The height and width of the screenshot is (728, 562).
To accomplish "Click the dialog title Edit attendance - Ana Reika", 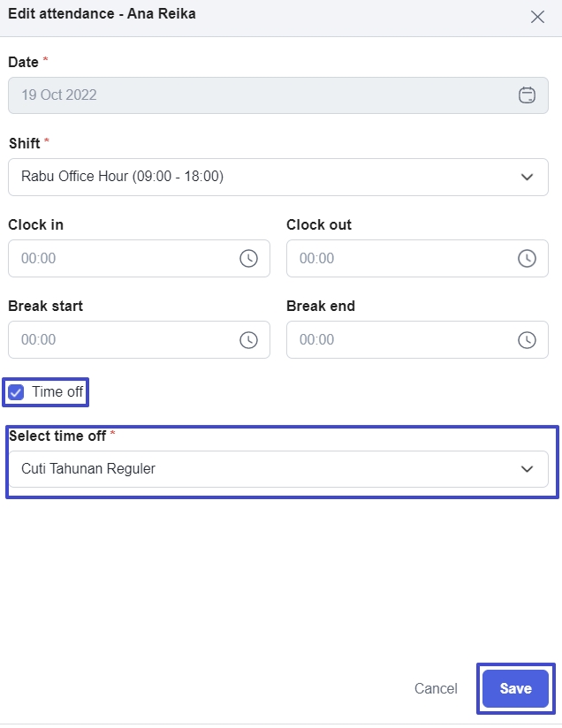I will point(102,14).
